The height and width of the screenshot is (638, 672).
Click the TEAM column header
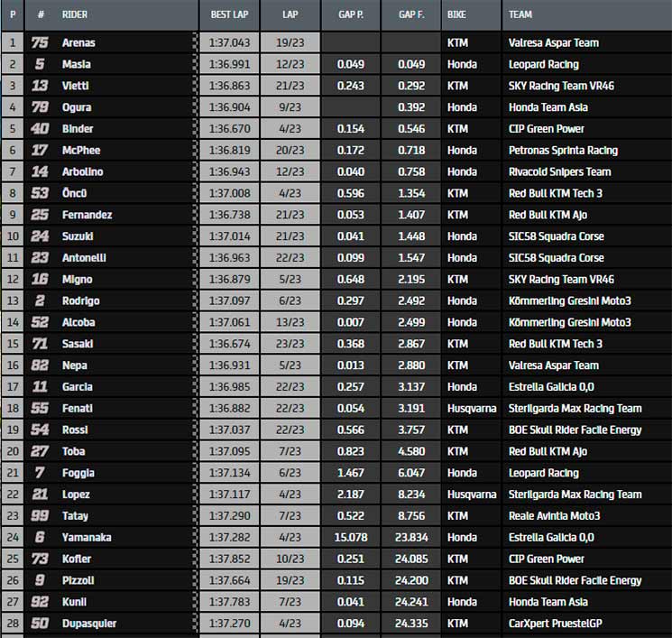(x=520, y=14)
